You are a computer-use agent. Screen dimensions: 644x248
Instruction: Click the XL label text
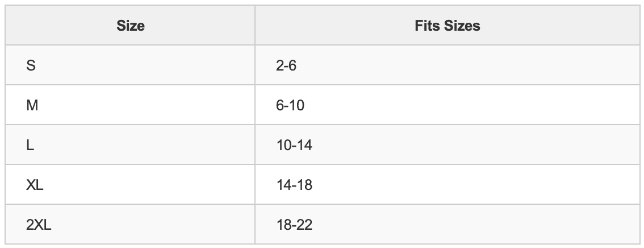pyautogui.click(x=35, y=185)
